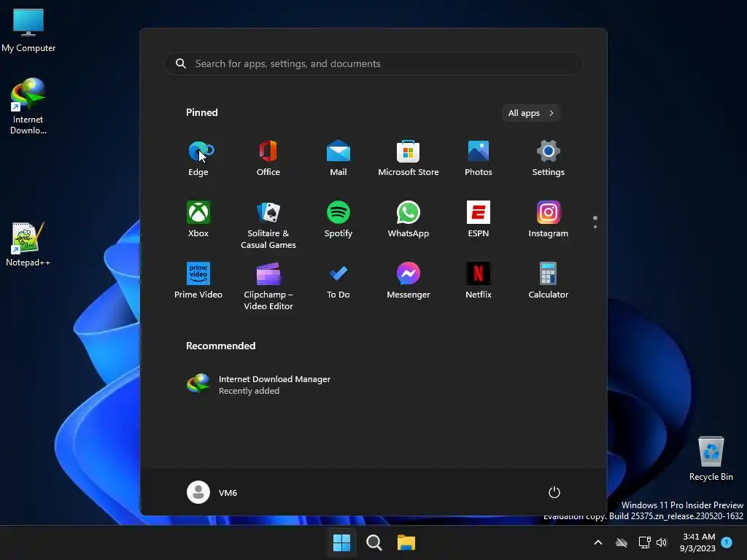This screenshot has width=747, height=560.
Task: Go to next page of pinned apps
Action: pyautogui.click(x=595, y=227)
